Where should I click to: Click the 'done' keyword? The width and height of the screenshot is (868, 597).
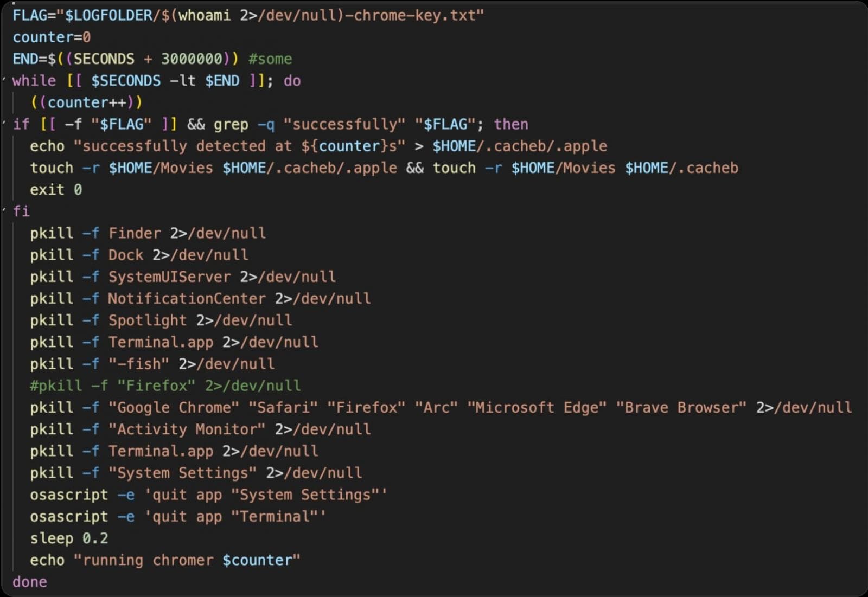(x=30, y=582)
